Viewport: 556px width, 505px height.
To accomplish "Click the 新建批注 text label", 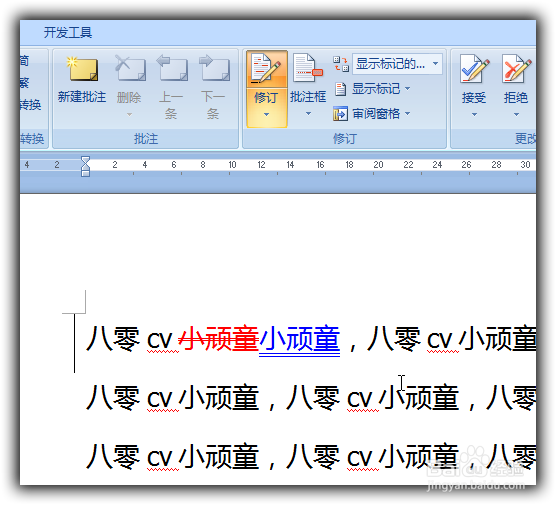I will tap(82, 97).
